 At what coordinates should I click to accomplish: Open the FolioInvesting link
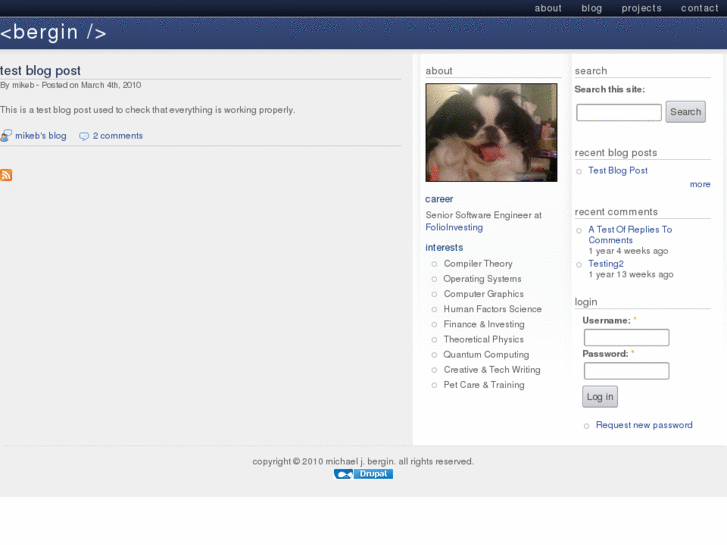(x=454, y=227)
